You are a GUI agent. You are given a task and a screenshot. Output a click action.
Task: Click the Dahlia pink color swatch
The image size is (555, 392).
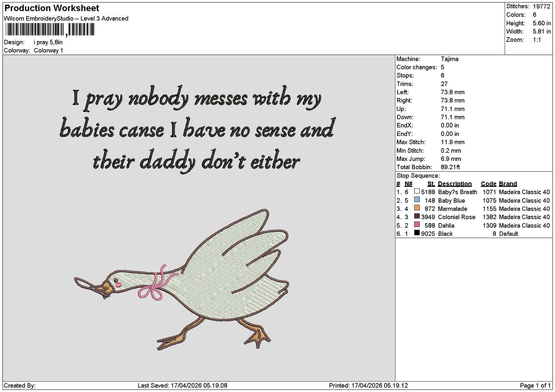[x=417, y=225]
